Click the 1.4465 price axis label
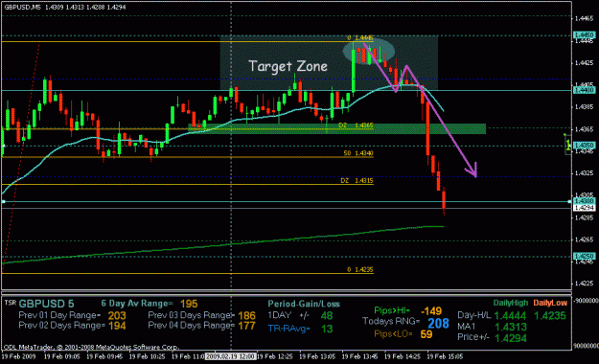The image size is (599, 364). pyautogui.click(x=584, y=18)
